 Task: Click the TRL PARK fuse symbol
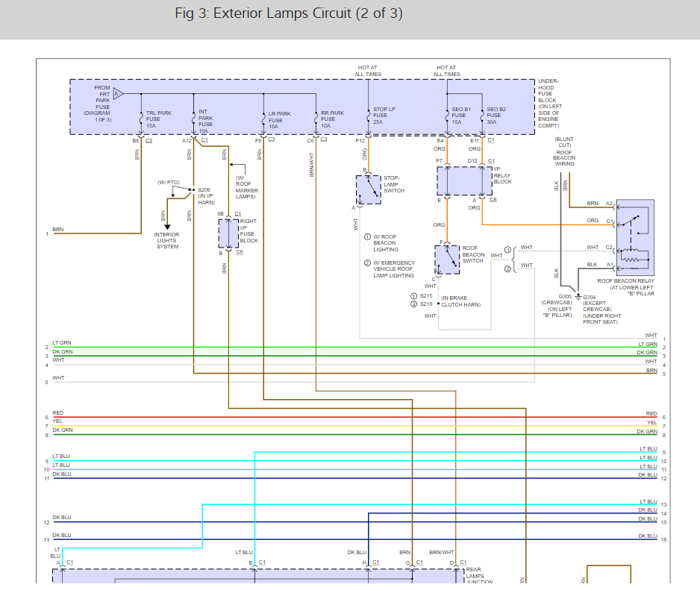coord(141,117)
